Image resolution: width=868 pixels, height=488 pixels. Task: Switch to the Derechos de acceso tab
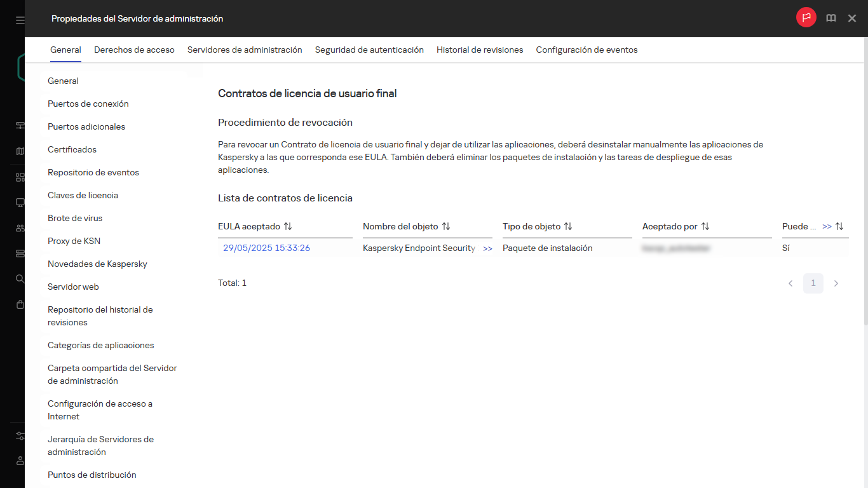pos(134,49)
